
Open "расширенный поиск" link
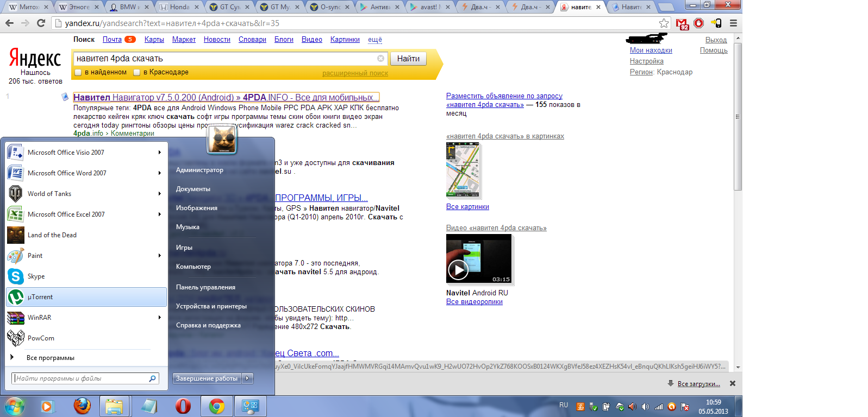(x=355, y=73)
